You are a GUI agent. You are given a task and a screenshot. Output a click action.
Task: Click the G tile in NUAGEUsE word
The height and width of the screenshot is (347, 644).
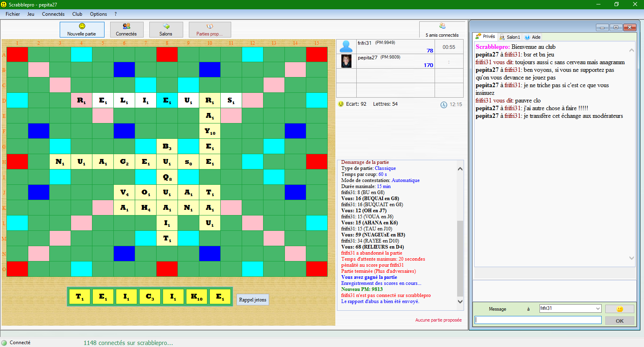click(124, 162)
